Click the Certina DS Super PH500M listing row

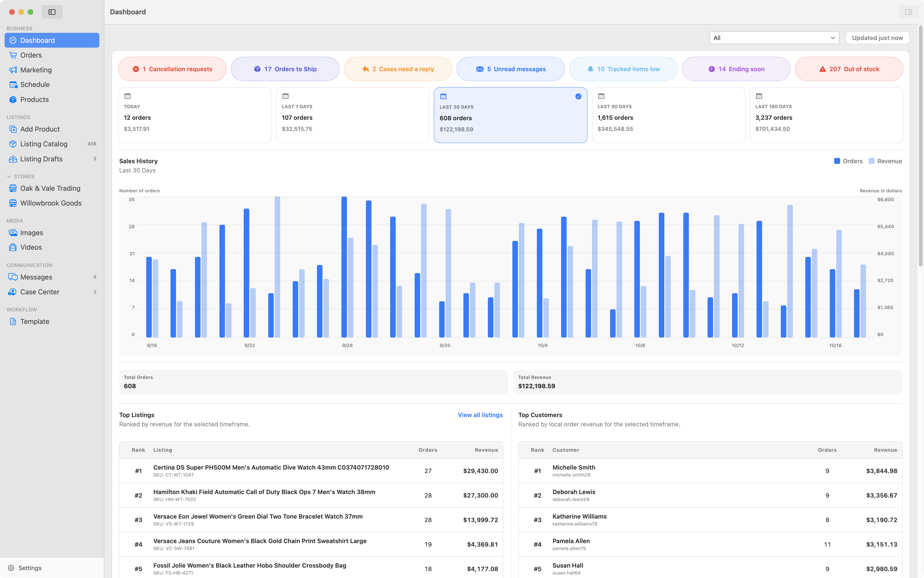[x=311, y=470]
